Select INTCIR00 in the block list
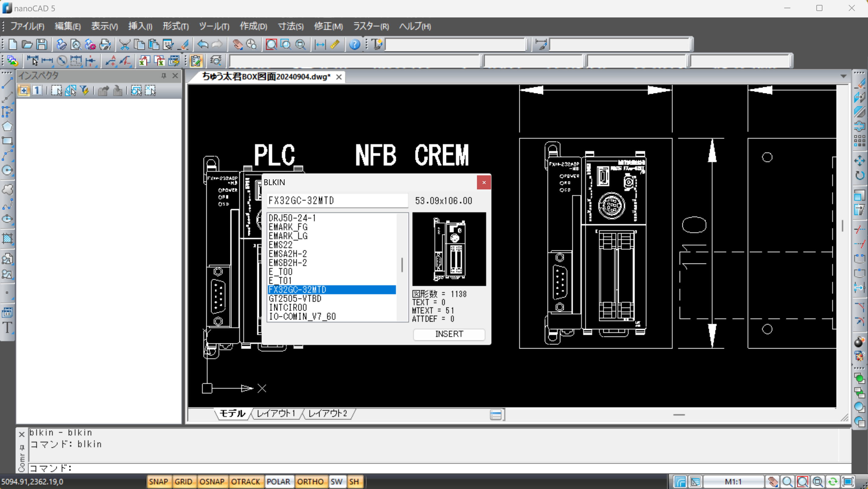The width and height of the screenshot is (868, 489). tap(331, 308)
